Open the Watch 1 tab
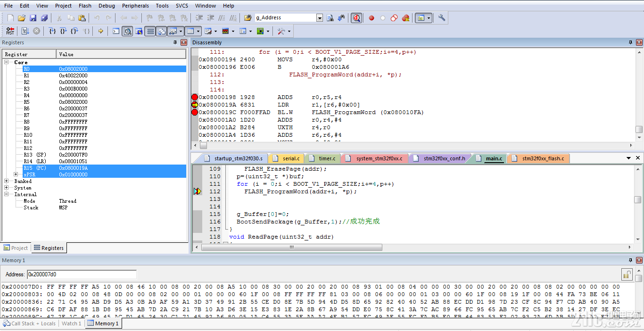 pos(72,323)
